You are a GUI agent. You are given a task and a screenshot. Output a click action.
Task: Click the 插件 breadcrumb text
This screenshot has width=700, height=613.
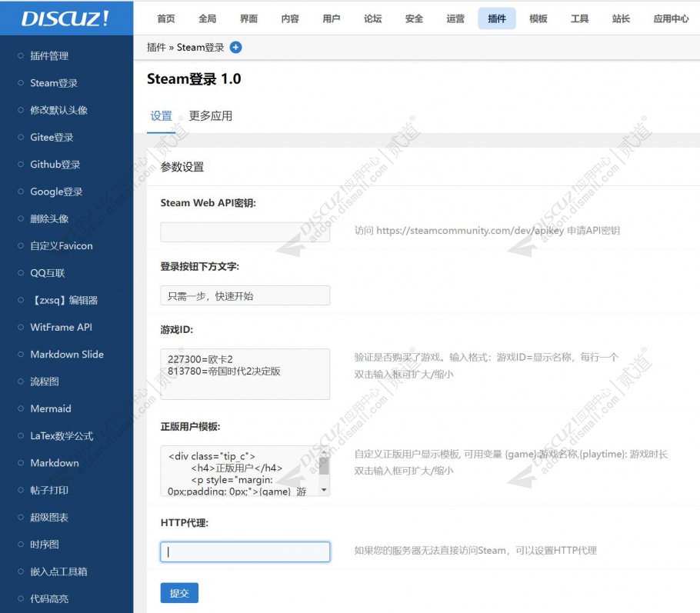(x=156, y=48)
